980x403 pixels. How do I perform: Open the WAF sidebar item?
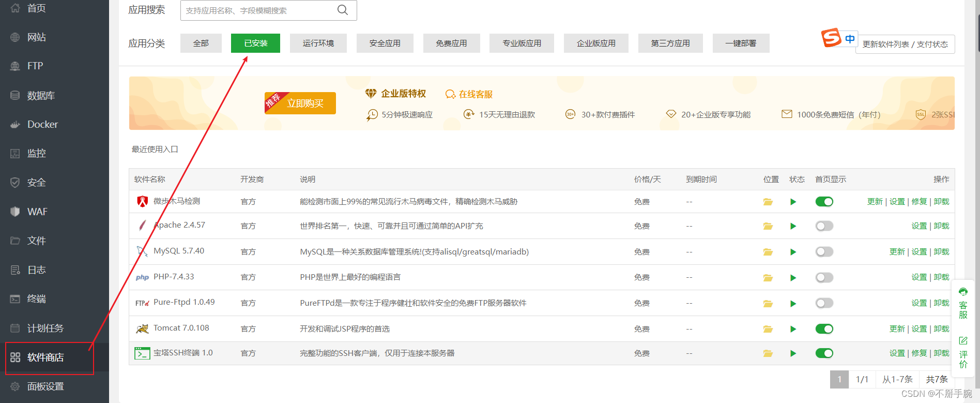(54, 212)
